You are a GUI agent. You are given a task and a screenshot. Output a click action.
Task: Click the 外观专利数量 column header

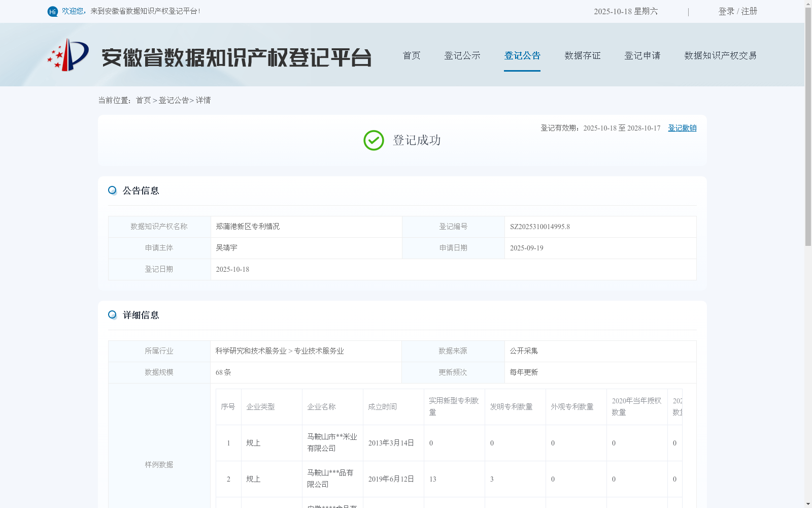click(x=572, y=407)
